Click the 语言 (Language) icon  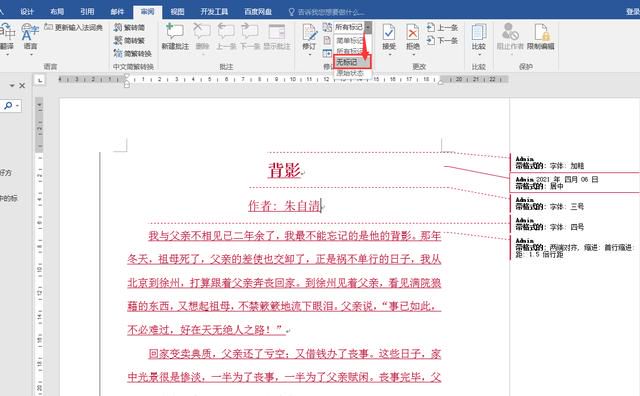(x=30, y=32)
